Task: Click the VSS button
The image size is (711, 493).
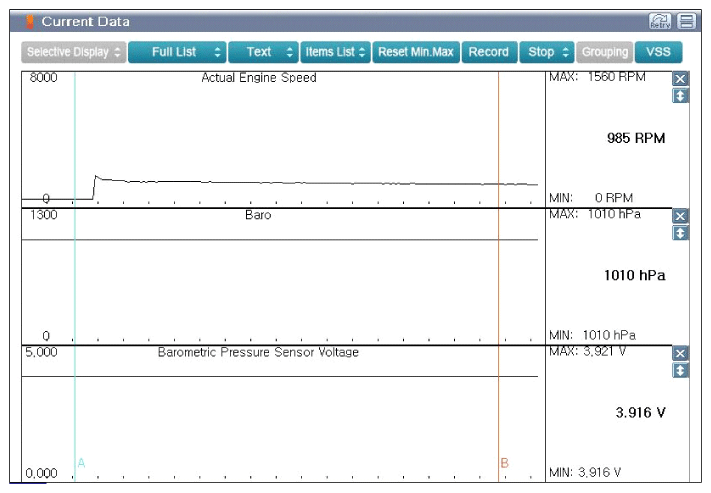Action: pos(658,52)
